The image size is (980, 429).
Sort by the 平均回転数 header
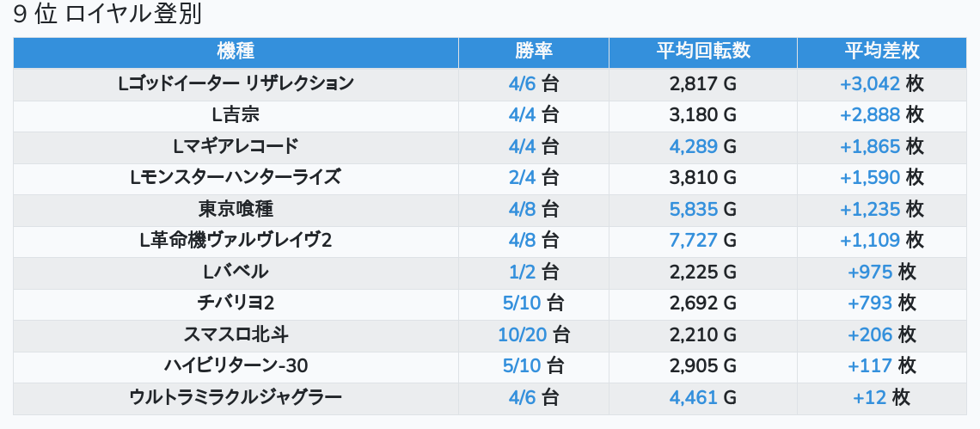coord(702,52)
